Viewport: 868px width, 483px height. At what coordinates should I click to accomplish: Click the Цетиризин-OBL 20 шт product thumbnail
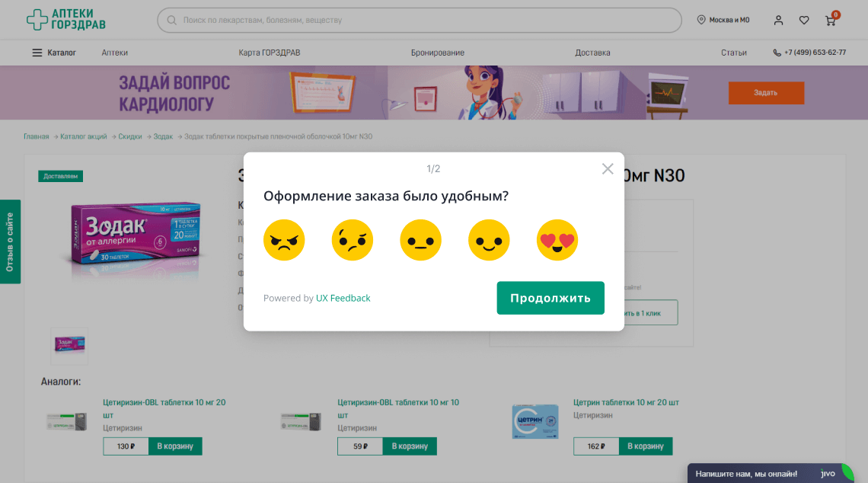[67, 421]
